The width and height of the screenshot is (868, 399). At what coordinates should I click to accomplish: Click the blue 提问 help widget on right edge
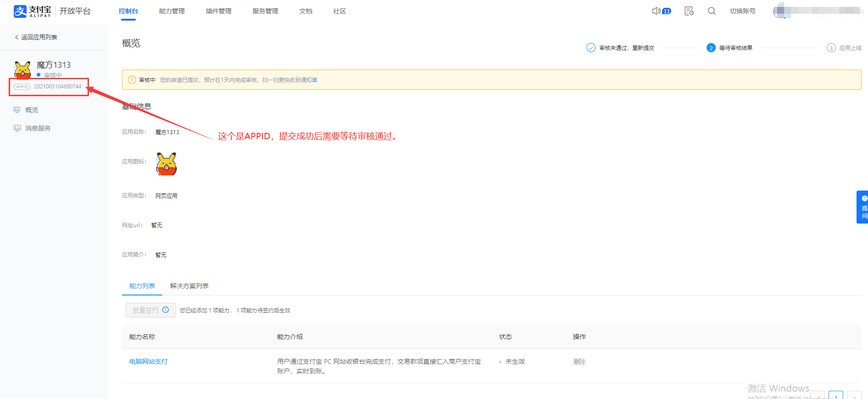(862, 207)
